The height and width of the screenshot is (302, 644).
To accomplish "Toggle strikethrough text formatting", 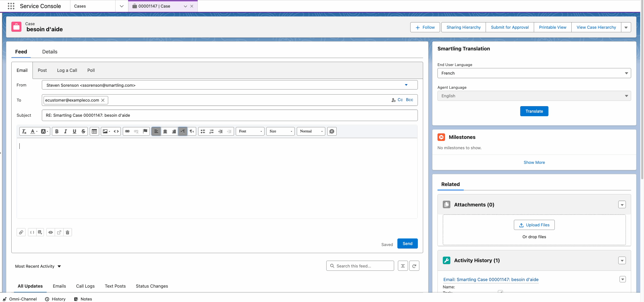I will click(x=83, y=131).
